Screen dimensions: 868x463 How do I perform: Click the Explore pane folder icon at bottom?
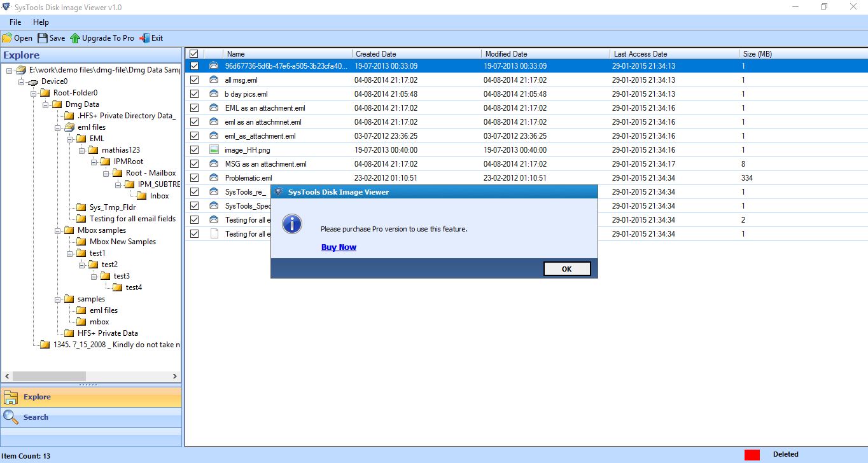pyautogui.click(x=11, y=397)
